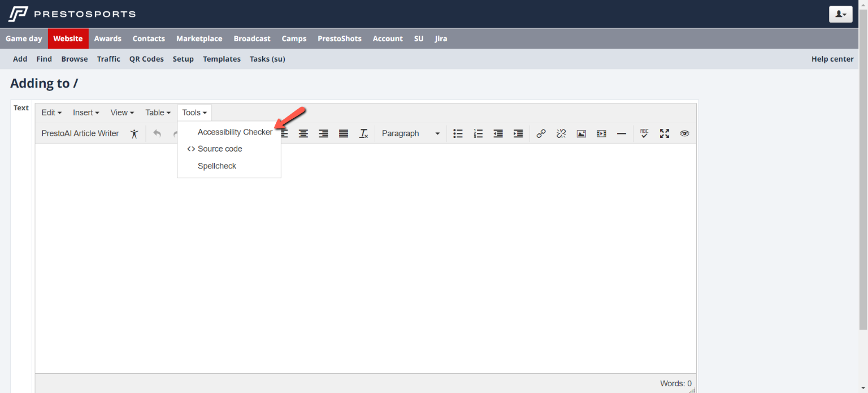
Task: Open the user account dropdown
Action: pyautogui.click(x=840, y=14)
